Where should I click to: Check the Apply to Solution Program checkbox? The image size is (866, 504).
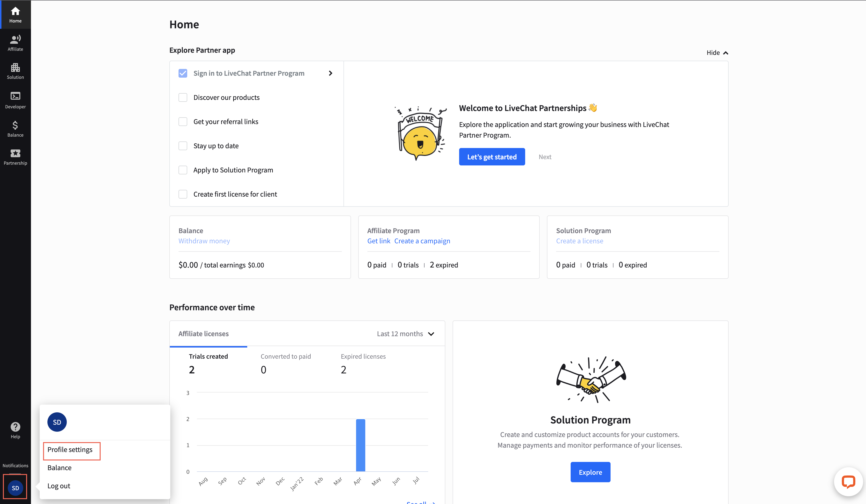point(183,170)
